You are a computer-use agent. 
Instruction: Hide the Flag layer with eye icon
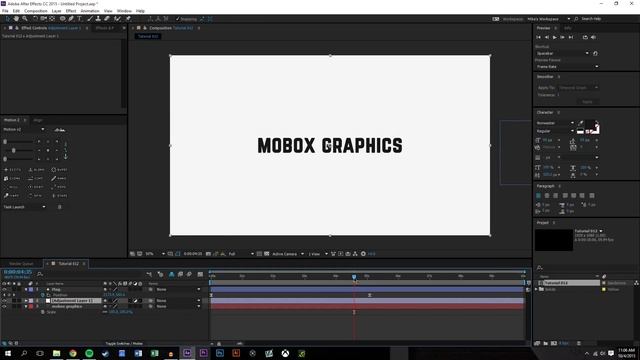click(4, 289)
